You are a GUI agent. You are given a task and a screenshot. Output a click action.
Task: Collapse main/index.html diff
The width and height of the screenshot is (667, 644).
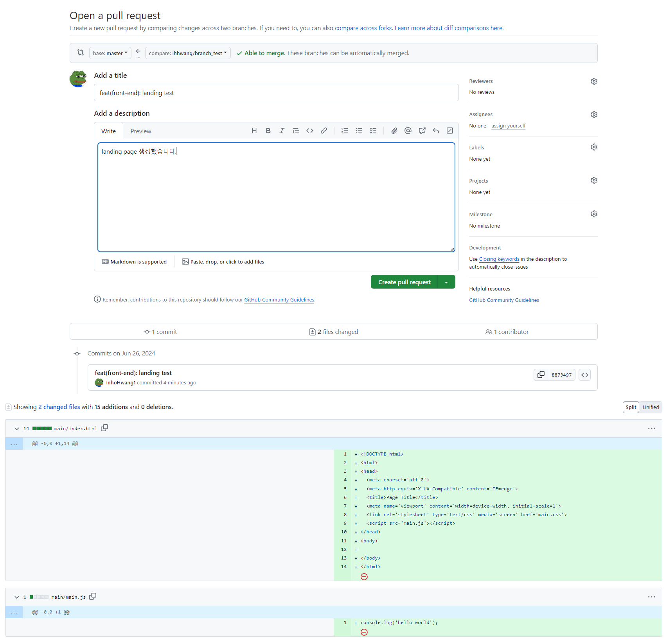(x=16, y=429)
